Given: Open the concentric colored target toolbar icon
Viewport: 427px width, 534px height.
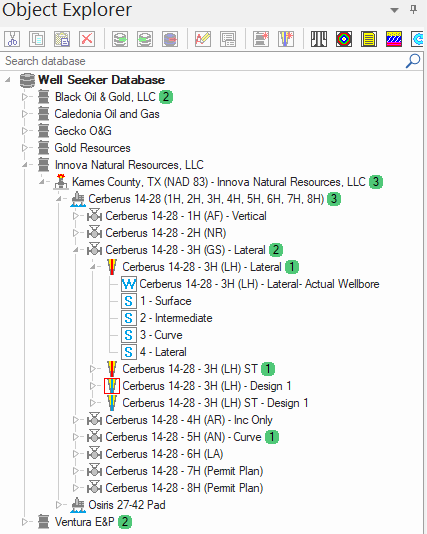Looking at the screenshot, I should pos(344,39).
